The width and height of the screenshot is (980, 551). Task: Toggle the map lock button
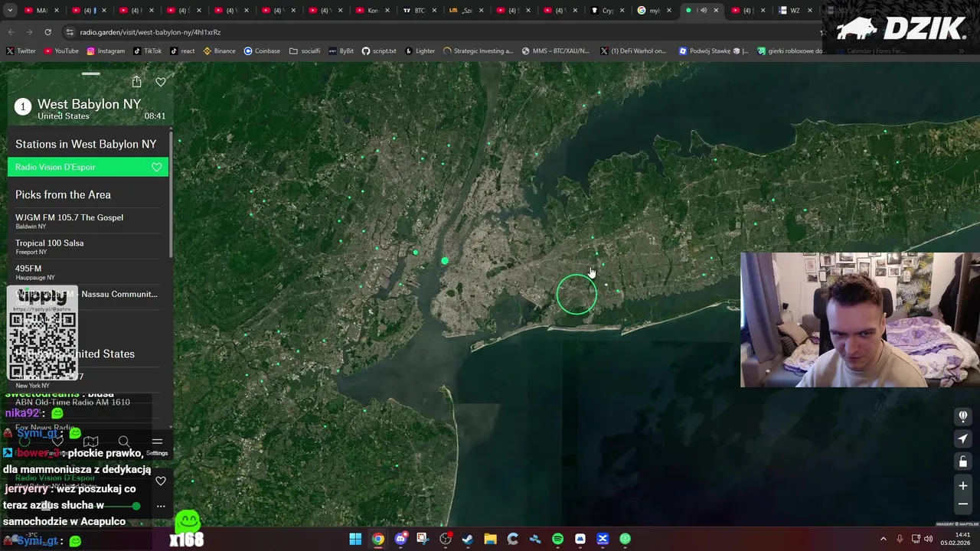[963, 461]
